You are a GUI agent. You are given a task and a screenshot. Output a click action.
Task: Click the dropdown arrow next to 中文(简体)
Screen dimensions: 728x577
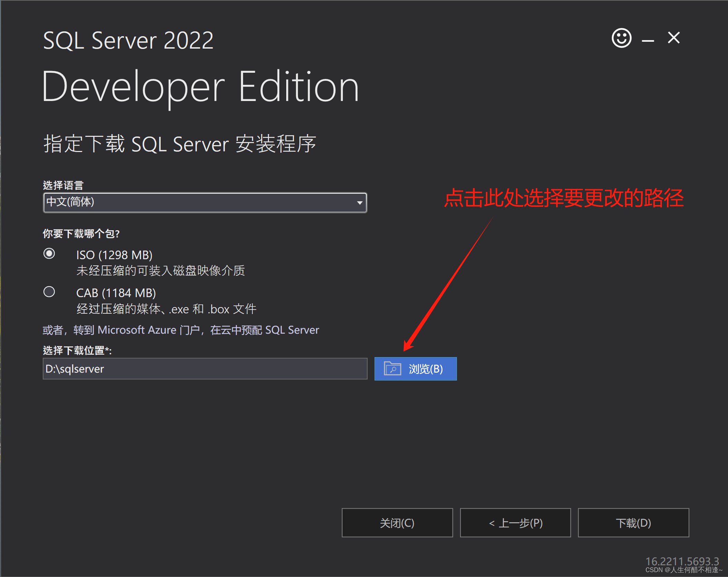[359, 203]
